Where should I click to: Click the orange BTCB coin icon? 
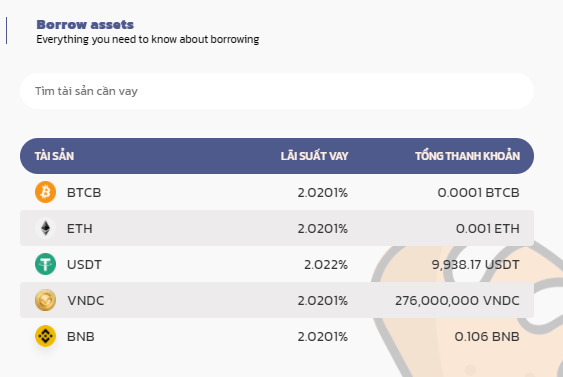coord(45,192)
